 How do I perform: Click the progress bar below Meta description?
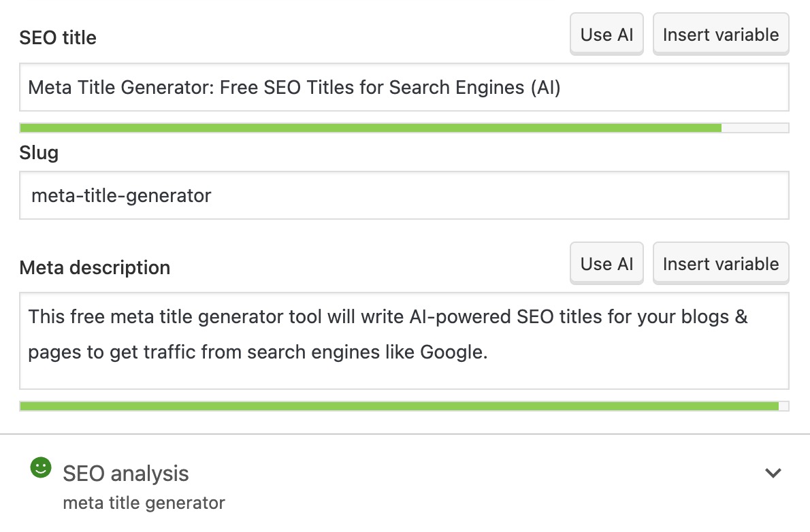(x=401, y=405)
